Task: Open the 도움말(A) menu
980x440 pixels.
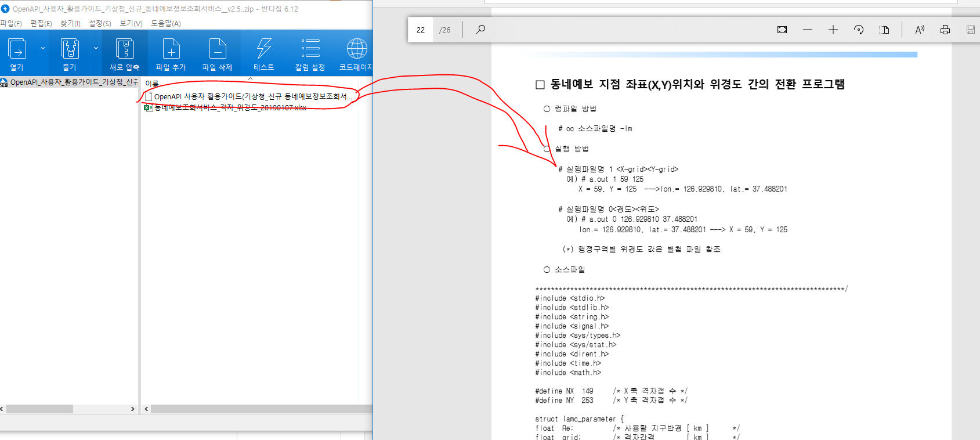Action: click(166, 24)
